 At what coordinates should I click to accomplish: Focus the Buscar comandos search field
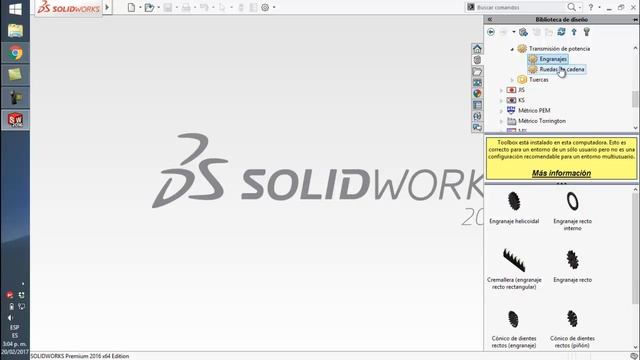(x=520, y=7)
